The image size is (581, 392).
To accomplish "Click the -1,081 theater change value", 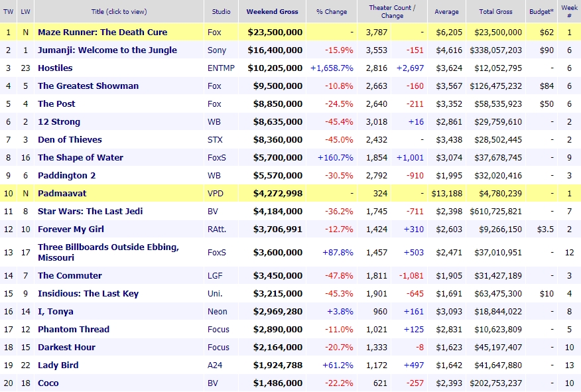I will click(411, 276).
